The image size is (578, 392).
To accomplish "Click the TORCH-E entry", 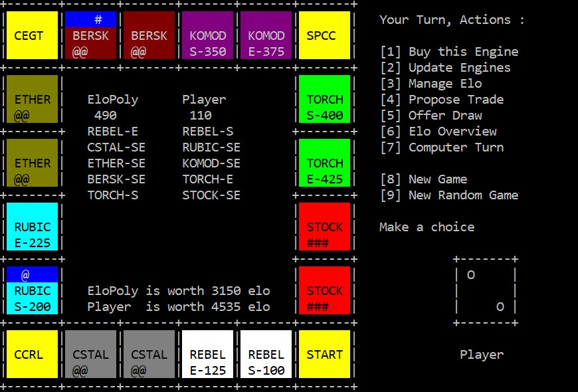I will [207, 179].
